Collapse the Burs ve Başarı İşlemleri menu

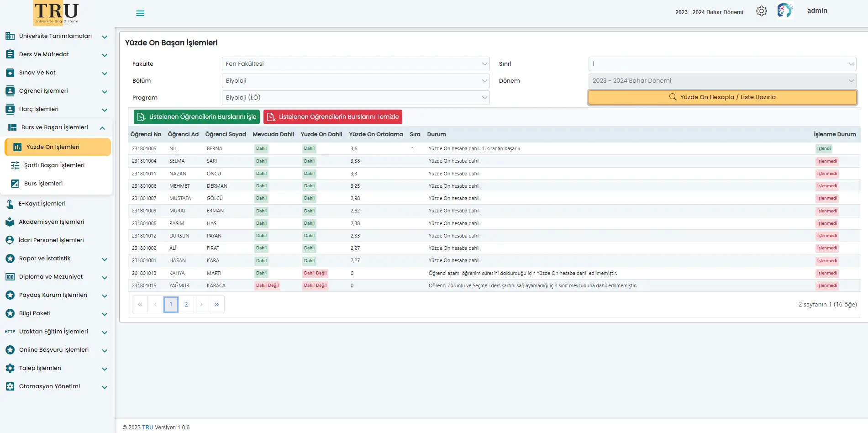tap(102, 128)
